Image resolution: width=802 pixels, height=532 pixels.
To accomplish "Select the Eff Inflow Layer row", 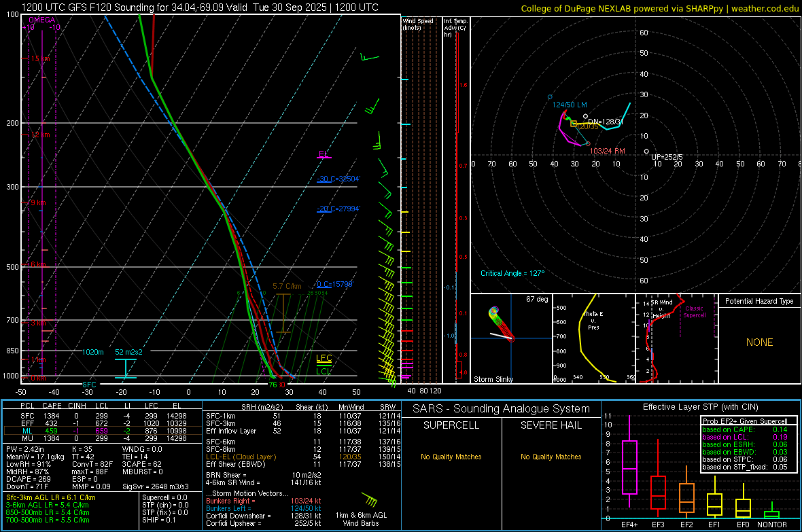I will point(304,431).
